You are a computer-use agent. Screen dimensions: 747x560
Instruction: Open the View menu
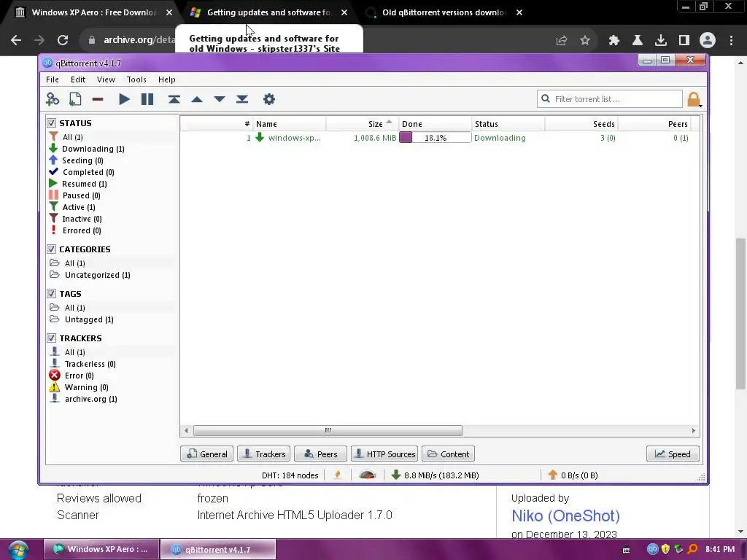[x=106, y=79]
